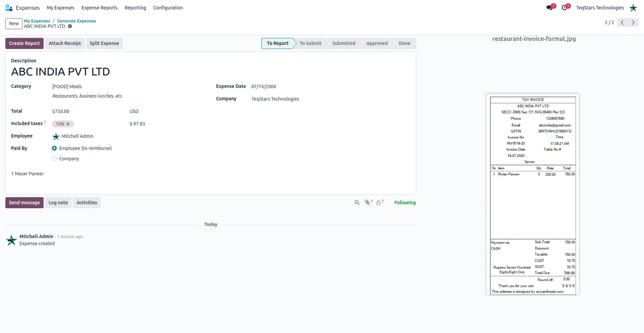Screen dimensions: 644x333
Task: Open Expense Reports menu
Action: [99, 8]
